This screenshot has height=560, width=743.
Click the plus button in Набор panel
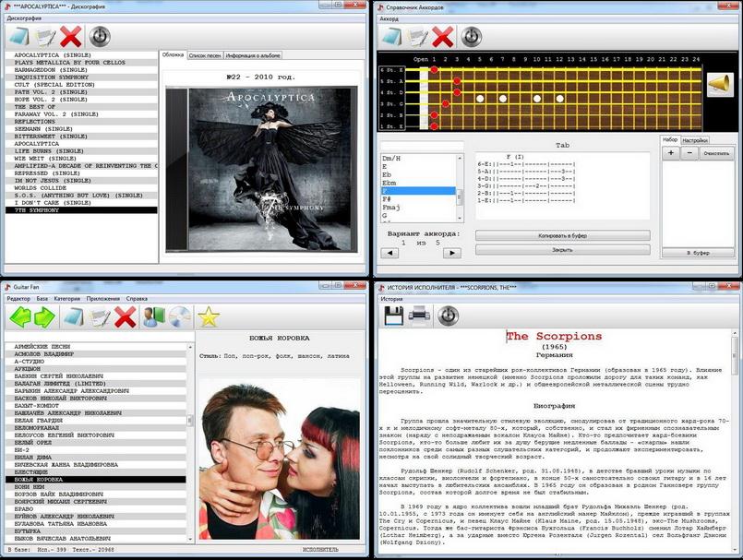pyautogui.click(x=670, y=153)
